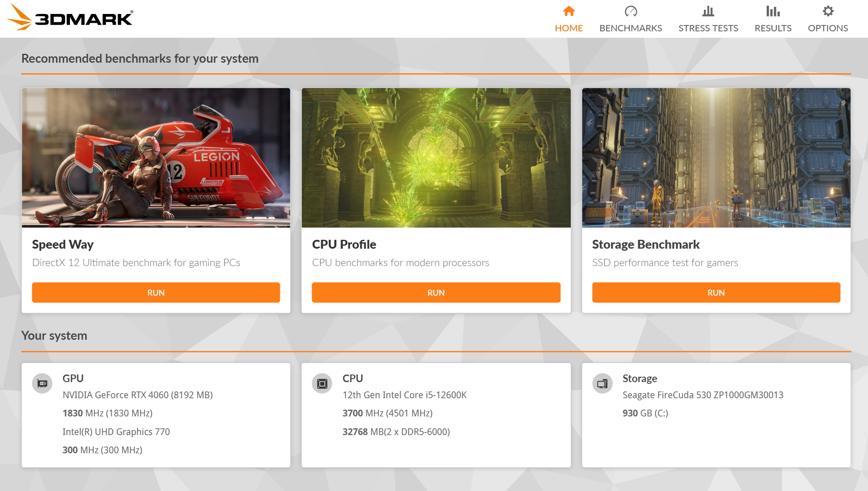Click 'DirectX 12 Ultimate benchmark for gaming PCs'

[136, 263]
